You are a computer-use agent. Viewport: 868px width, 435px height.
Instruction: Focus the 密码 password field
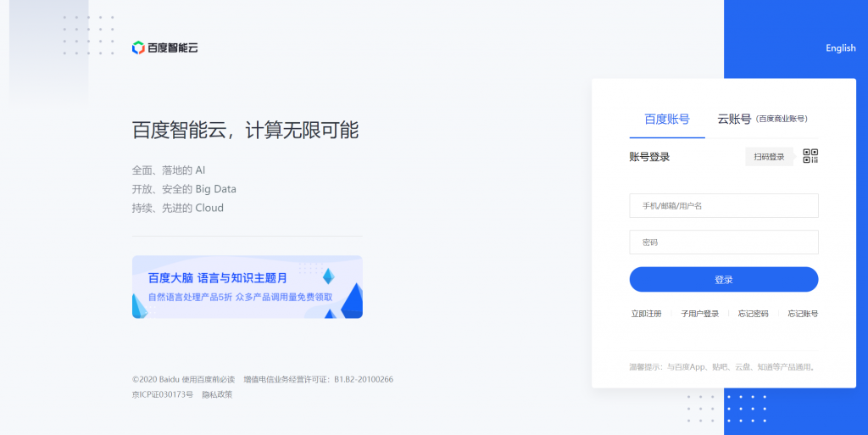(x=724, y=243)
